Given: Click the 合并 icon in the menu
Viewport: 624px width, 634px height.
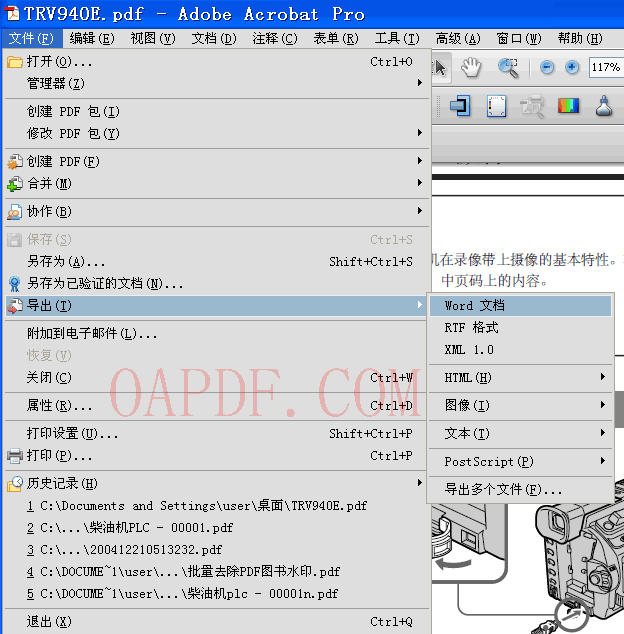Looking at the screenshot, I should (15, 184).
